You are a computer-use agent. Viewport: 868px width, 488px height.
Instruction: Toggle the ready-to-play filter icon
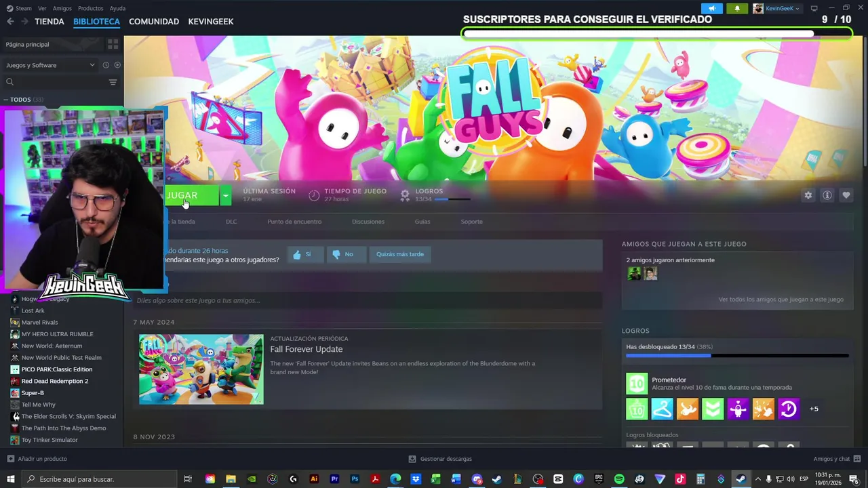[x=117, y=65]
